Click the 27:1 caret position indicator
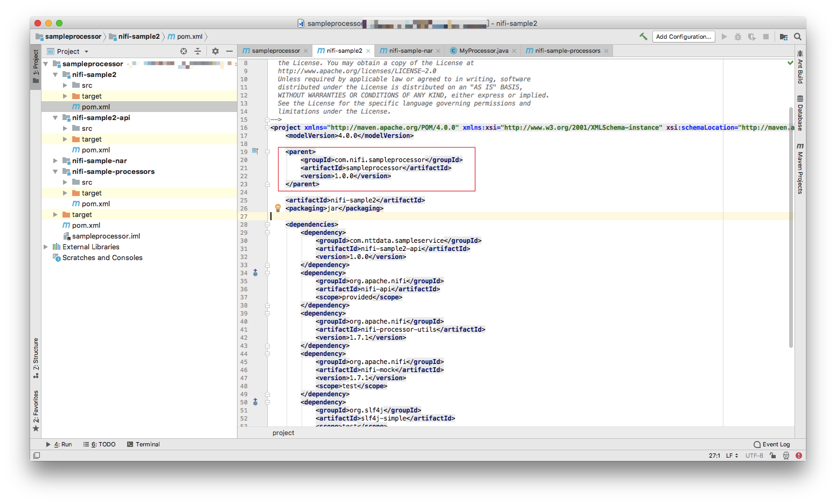The height and width of the screenshot is (504, 836). click(714, 456)
